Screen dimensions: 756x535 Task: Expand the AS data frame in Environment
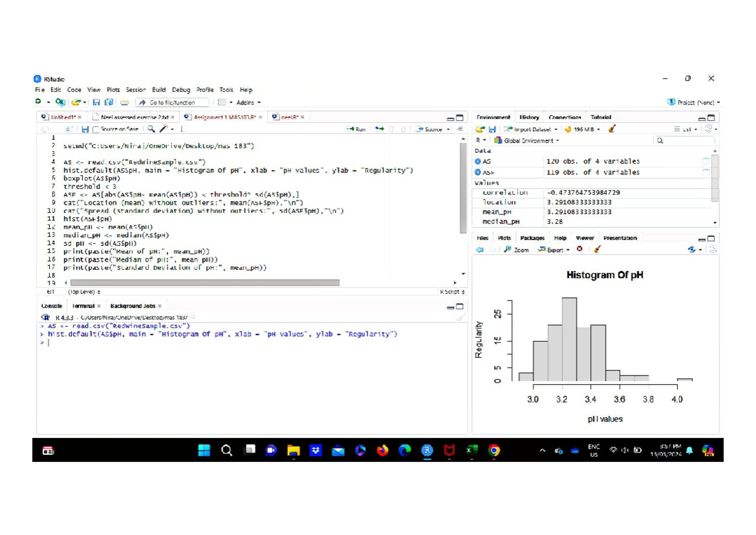478,162
